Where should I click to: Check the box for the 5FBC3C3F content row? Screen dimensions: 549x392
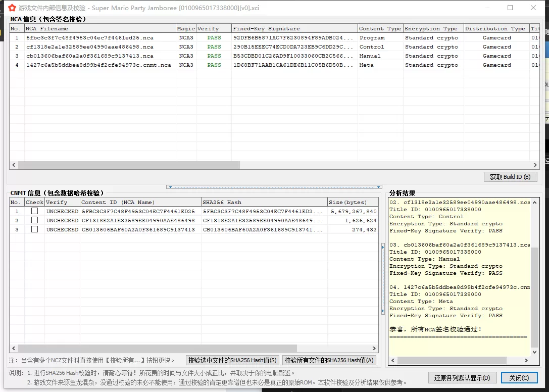[34, 211]
